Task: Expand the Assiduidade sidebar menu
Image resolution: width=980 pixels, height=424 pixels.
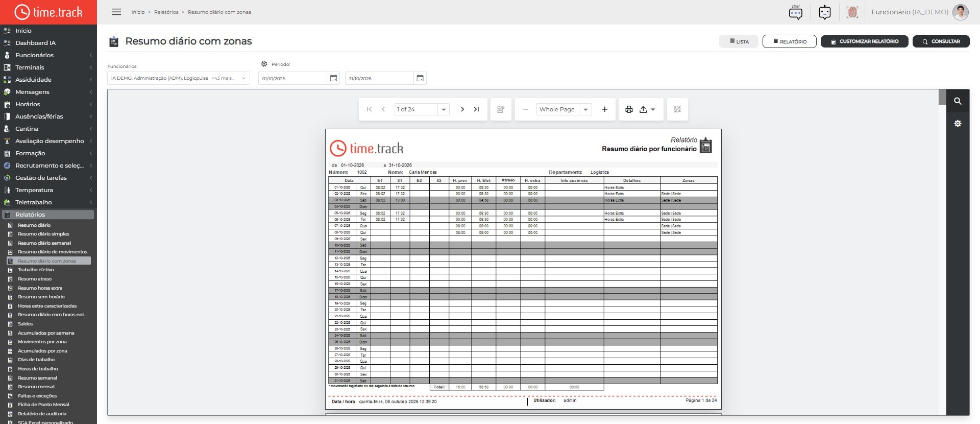Action: pos(47,80)
